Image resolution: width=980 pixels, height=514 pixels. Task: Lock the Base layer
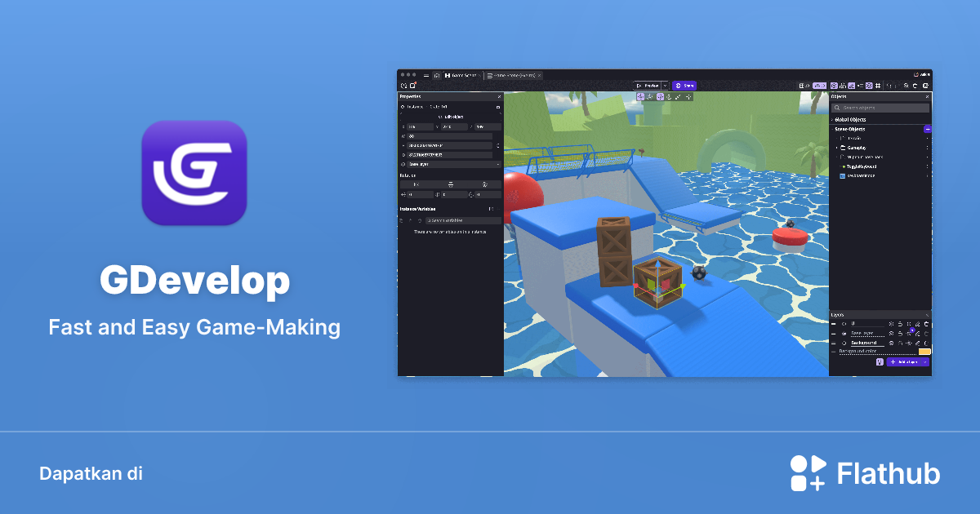click(x=900, y=333)
